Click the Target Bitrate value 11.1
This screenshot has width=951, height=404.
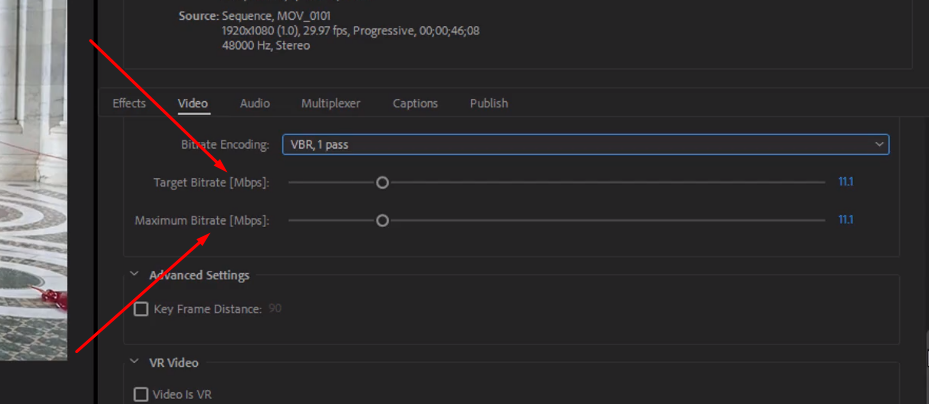coord(845,182)
